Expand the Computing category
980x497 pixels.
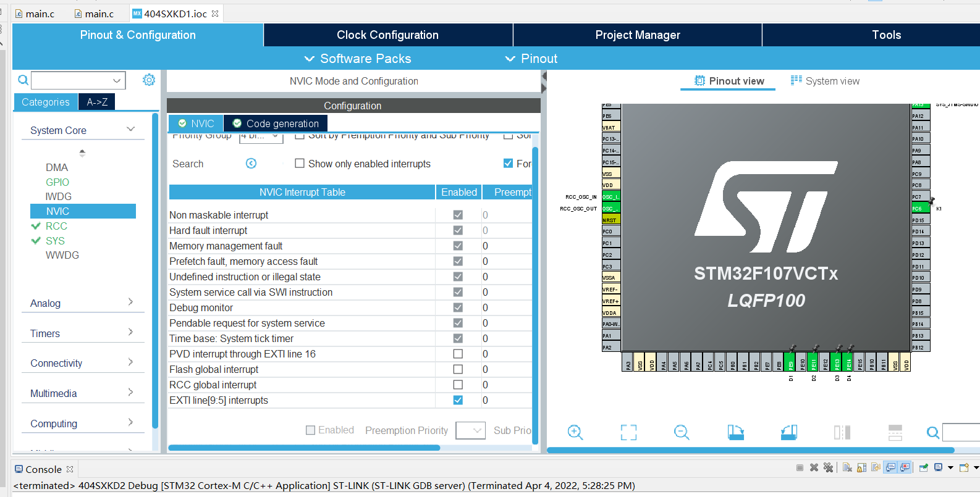(x=130, y=422)
